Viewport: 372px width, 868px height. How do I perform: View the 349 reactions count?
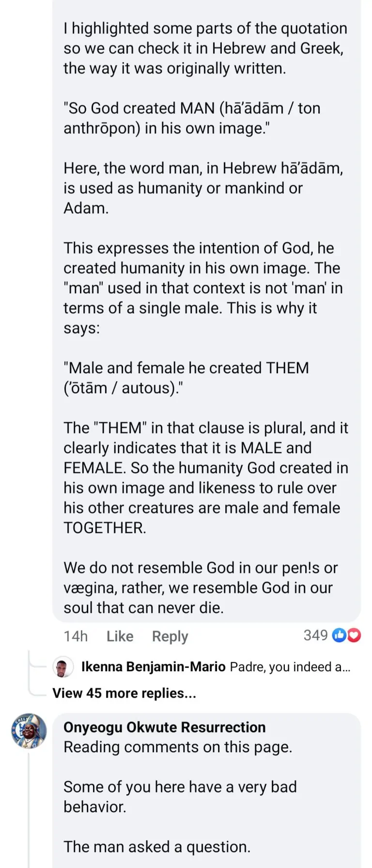click(315, 635)
